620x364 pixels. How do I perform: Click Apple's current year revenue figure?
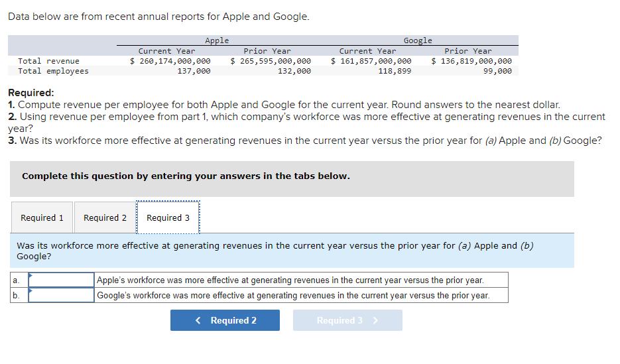pyautogui.click(x=171, y=61)
